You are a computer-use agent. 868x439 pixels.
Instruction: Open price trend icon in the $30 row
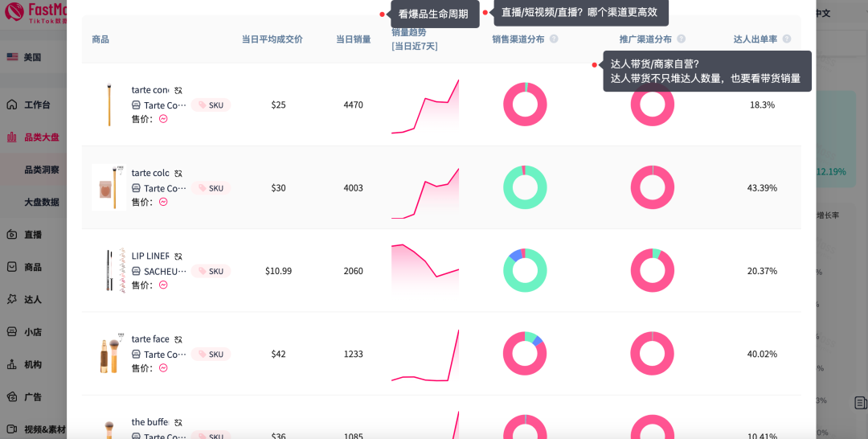(x=163, y=202)
